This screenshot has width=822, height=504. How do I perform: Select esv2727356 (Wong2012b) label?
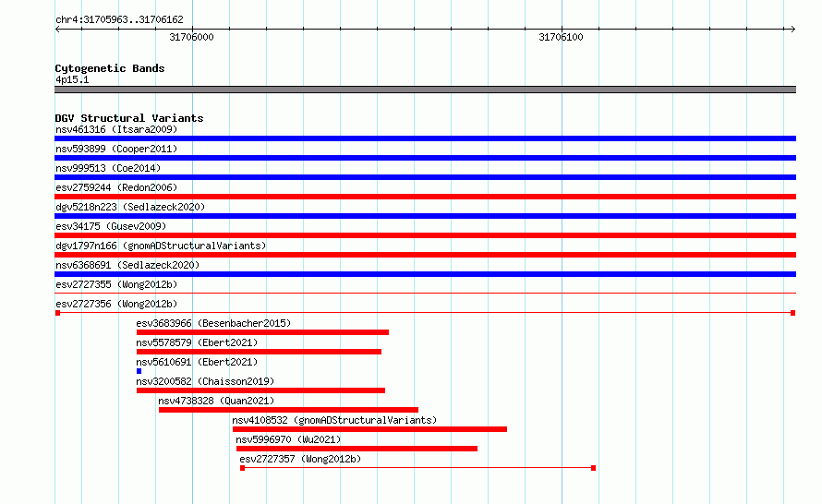pyautogui.click(x=116, y=304)
